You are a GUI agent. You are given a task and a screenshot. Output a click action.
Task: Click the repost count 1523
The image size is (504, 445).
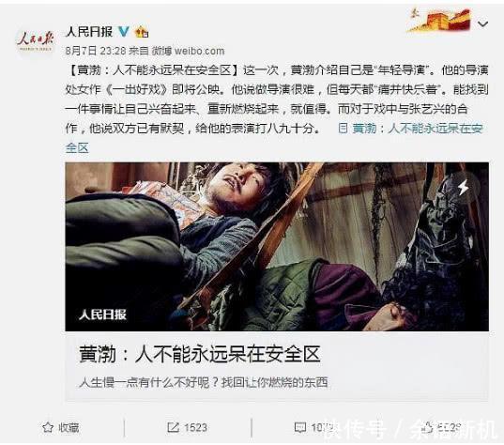click(x=195, y=428)
